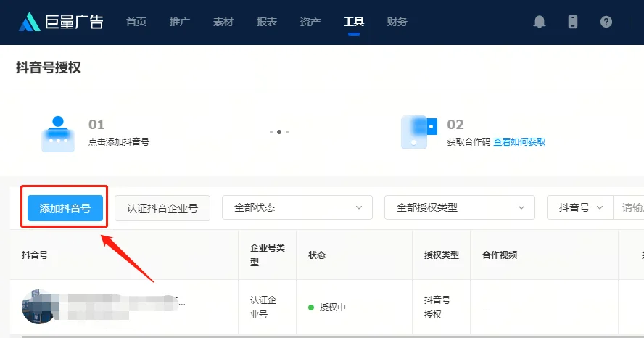Click the 认证抖音企业号 button
This screenshot has height=338, width=644.
click(x=162, y=207)
